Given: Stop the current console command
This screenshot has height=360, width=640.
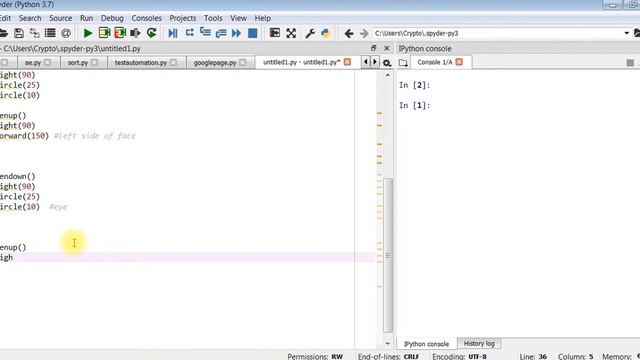Looking at the screenshot, I should 630,62.
